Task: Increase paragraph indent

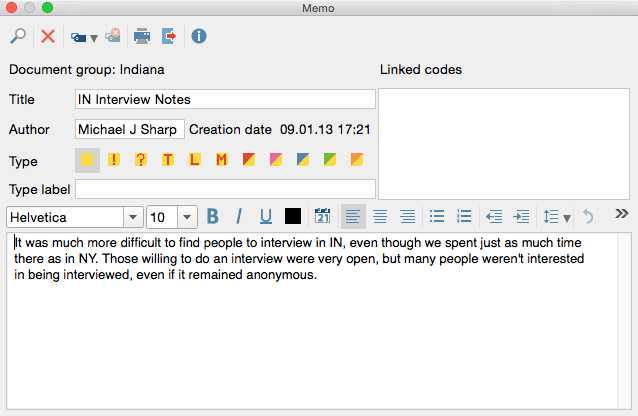Action: coord(521,216)
